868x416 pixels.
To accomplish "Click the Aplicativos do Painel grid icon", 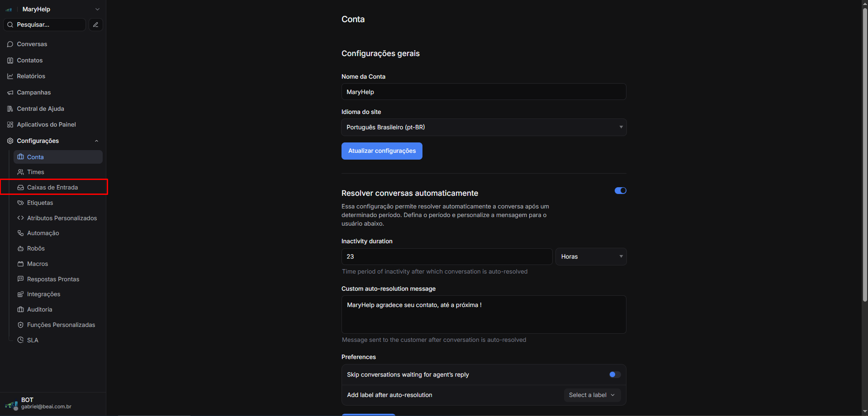I will (10, 125).
